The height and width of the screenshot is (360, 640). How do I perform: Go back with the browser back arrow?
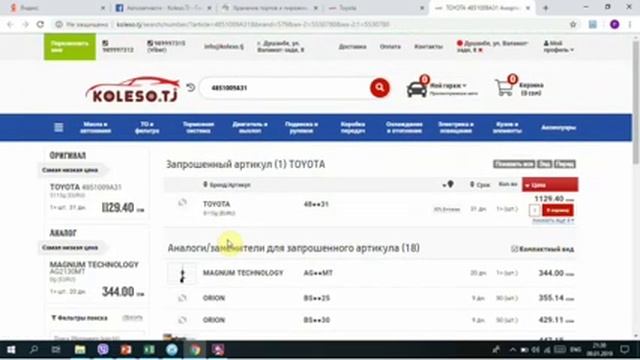pyautogui.click(x=10, y=24)
